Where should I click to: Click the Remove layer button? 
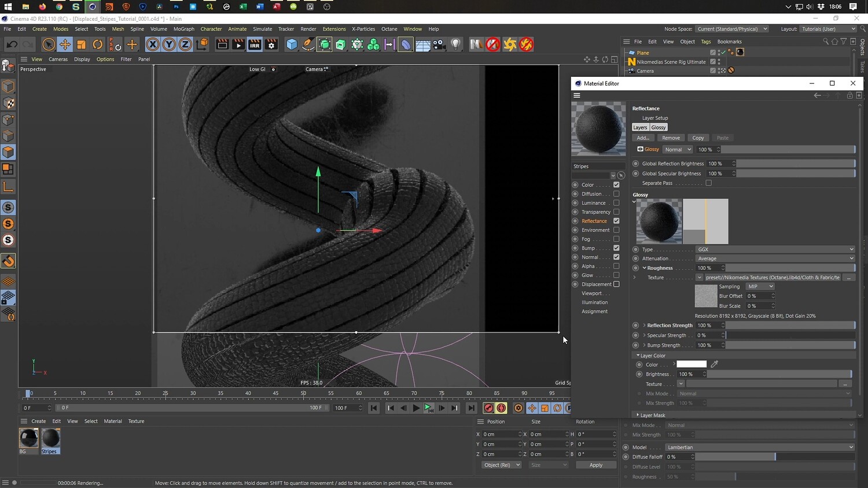tap(671, 138)
